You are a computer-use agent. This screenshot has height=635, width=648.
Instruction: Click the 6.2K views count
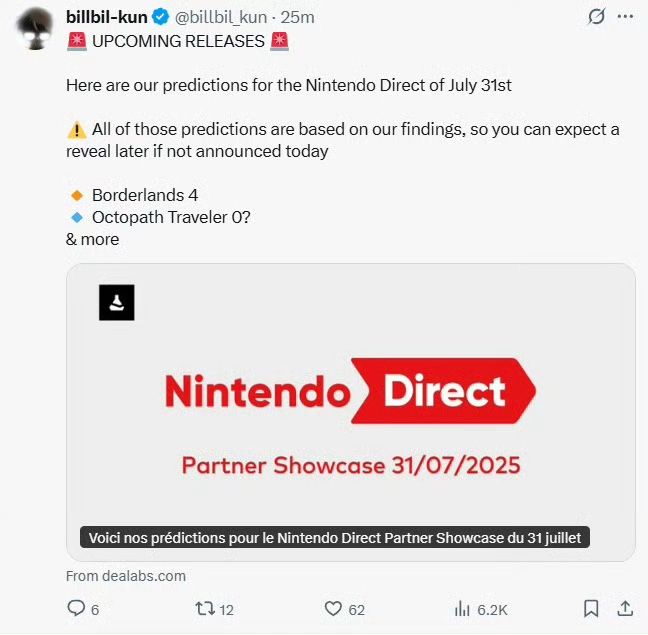(x=492, y=610)
